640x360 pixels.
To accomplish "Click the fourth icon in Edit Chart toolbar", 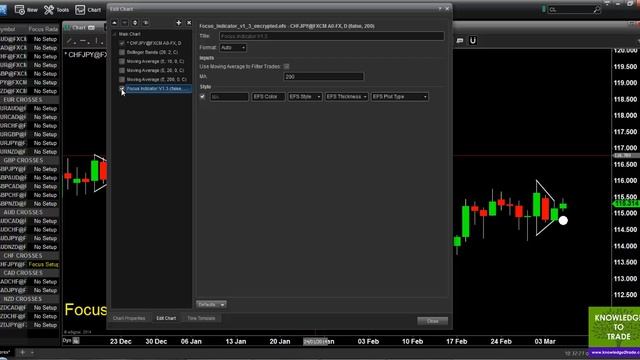I will (x=146, y=23).
